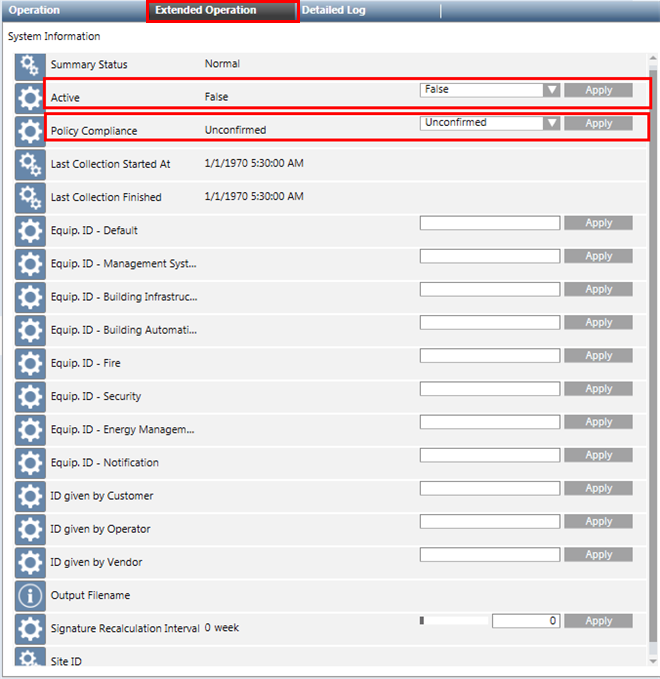Open the Detailed Log tab
660x679 pixels.
(333, 10)
